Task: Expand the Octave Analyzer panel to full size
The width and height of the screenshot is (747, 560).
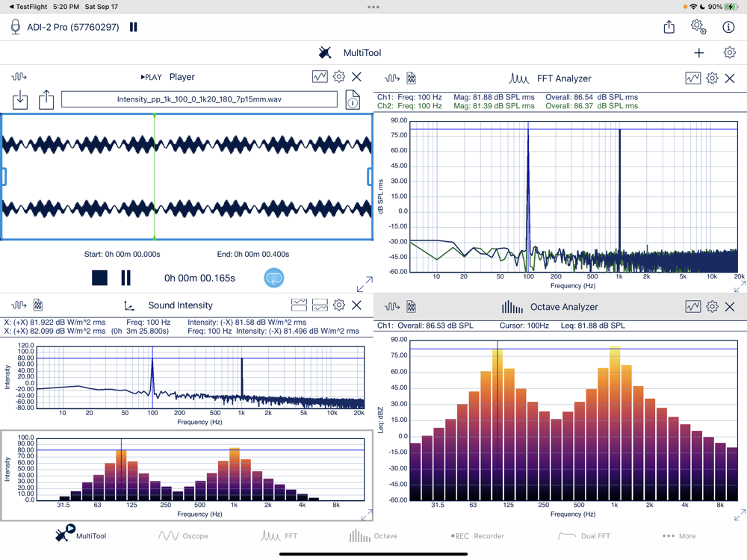Action: tap(739, 515)
